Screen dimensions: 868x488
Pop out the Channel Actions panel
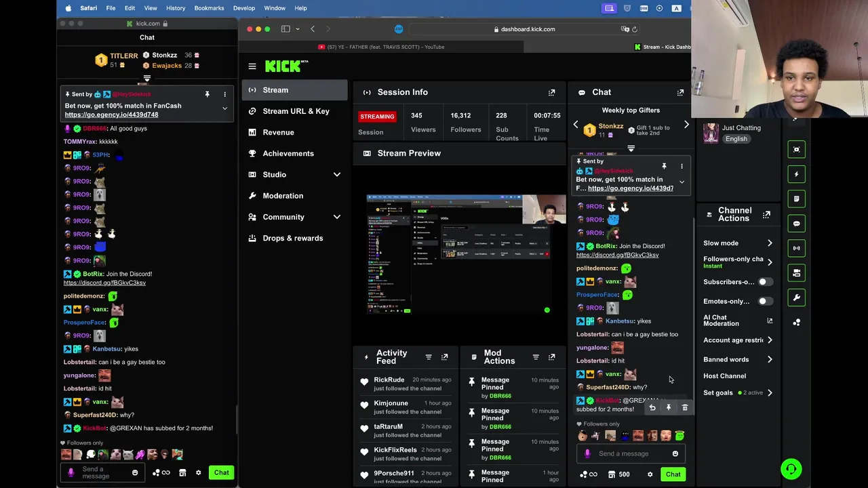(766, 214)
